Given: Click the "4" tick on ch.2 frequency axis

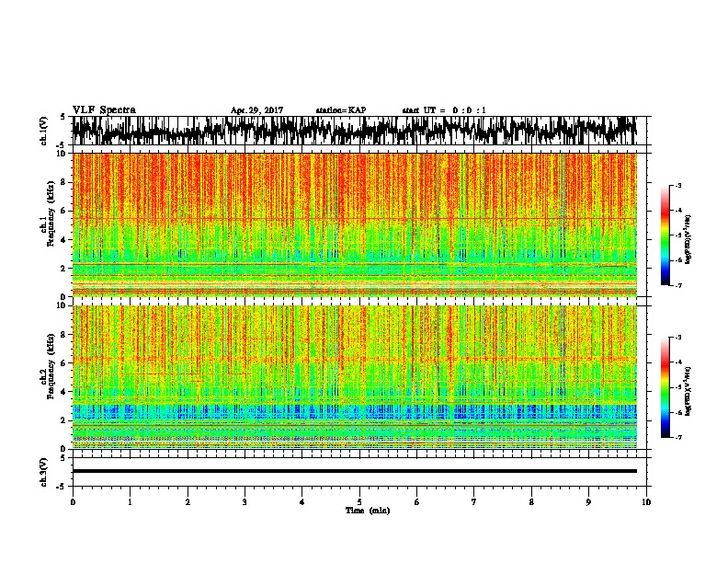Looking at the screenshot, I should pos(64,392).
